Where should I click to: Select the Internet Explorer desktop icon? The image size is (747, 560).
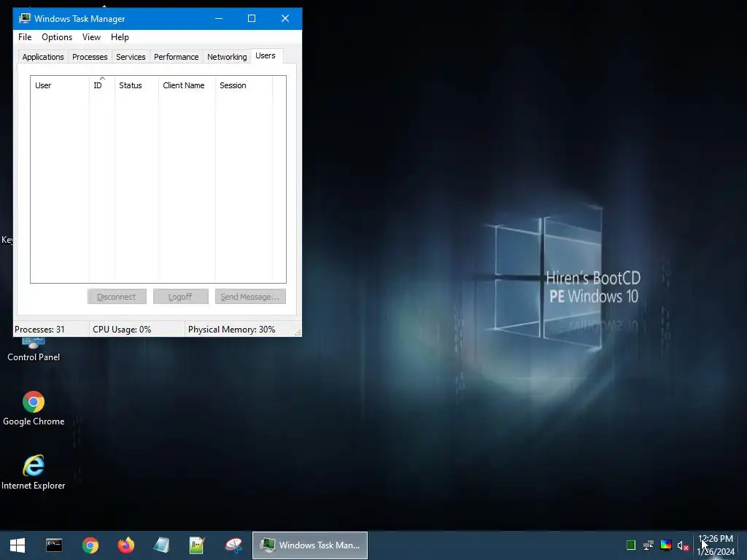coord(34,472)
